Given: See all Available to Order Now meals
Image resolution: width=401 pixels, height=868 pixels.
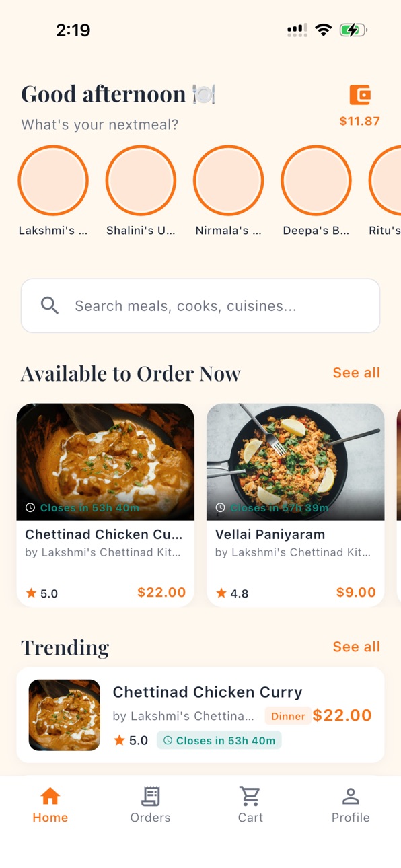Looking at the screenshot, I should [x=357, y=373].
